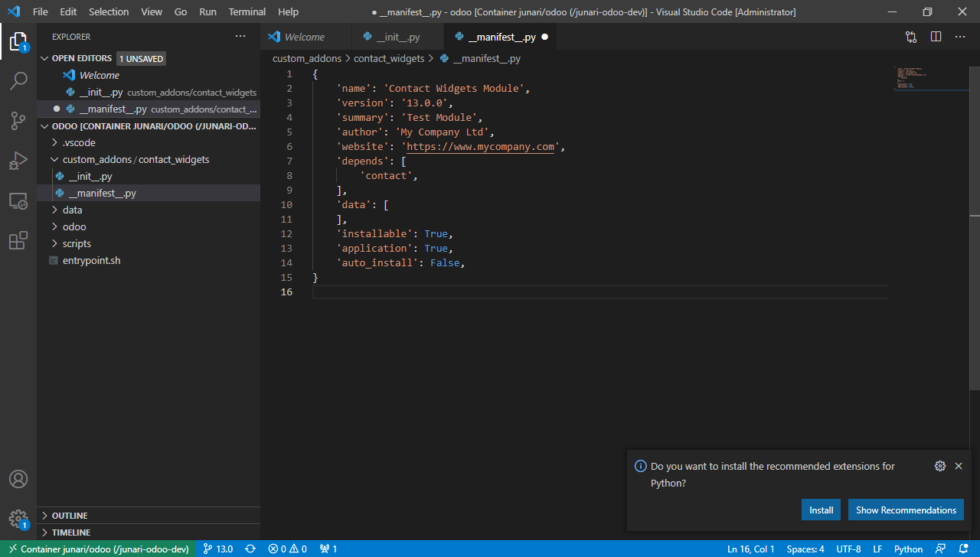
Task: Open the Terminal menu
Action: coord(247,12)
